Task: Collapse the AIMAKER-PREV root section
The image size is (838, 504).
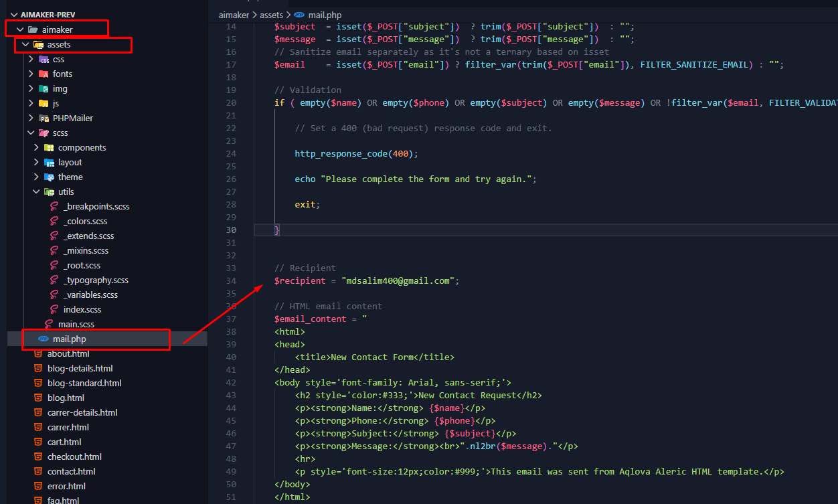Action: (14, 15)
